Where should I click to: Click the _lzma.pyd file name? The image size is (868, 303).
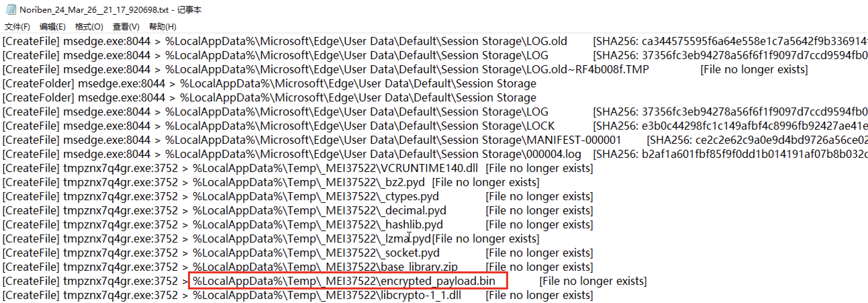pyautogui.click(x=408, y=239)
